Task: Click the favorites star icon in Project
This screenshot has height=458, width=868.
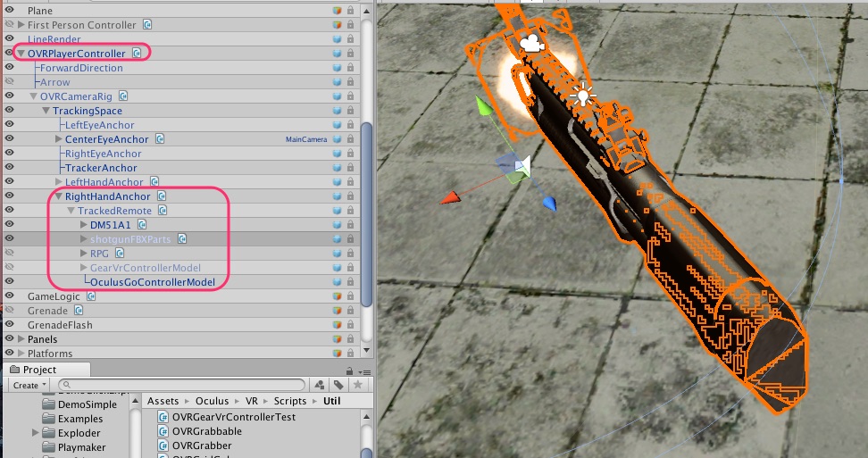Action: tap(356, 385)
